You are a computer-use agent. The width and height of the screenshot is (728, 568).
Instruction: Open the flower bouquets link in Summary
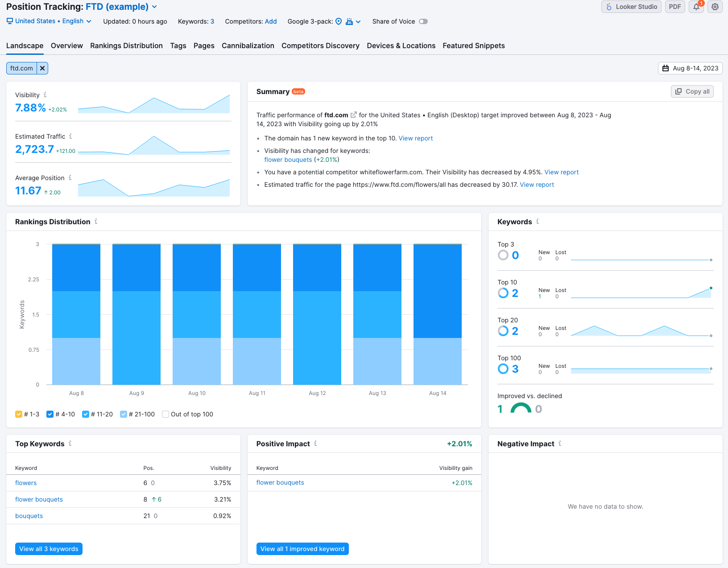tap(288, 160)
